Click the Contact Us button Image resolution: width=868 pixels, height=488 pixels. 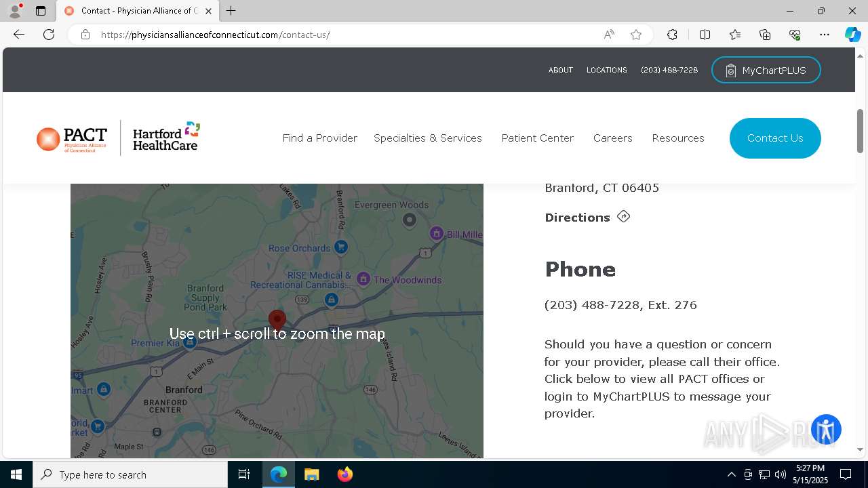click(775, 138)
